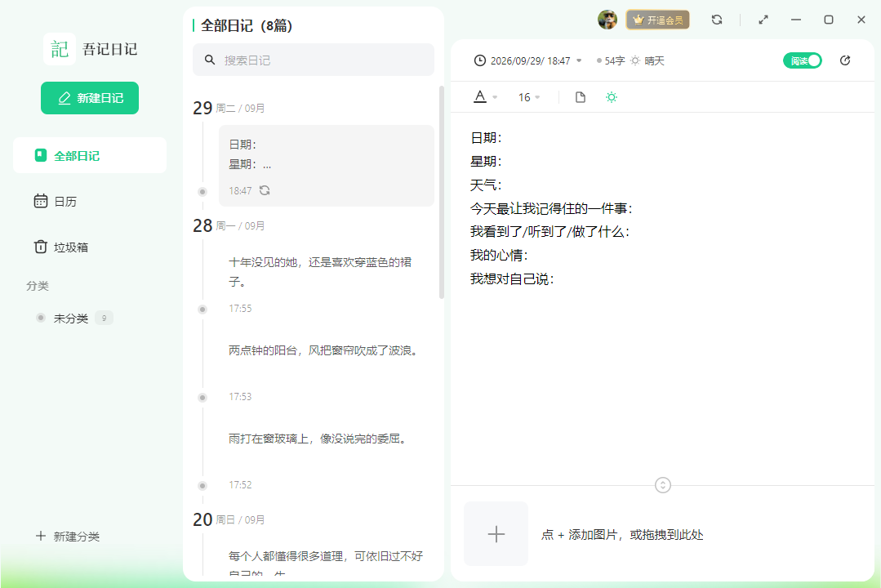
Task: Click the user avatar
Action: 607,20
